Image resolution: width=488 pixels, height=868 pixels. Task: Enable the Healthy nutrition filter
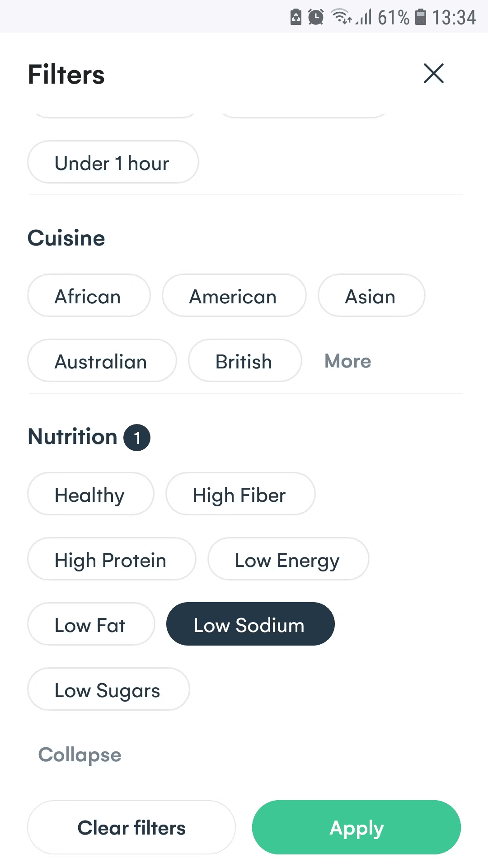tap(90, 494)
